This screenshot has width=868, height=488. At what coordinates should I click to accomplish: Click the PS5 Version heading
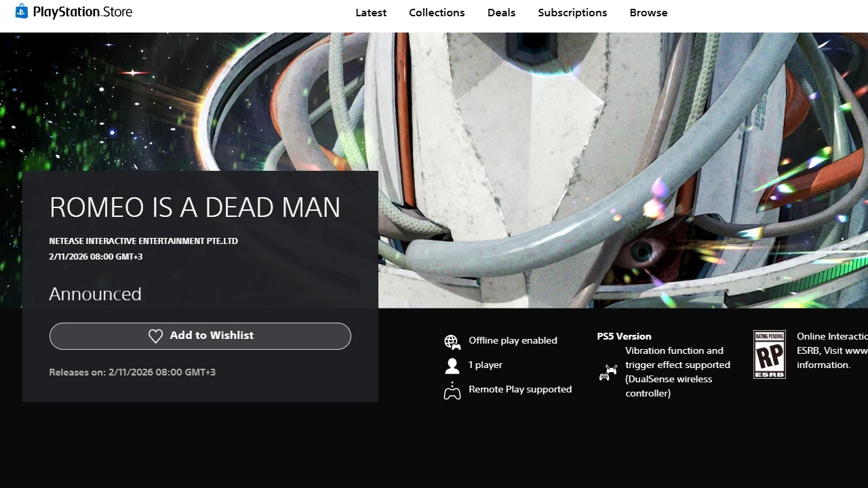click(624, 336)
